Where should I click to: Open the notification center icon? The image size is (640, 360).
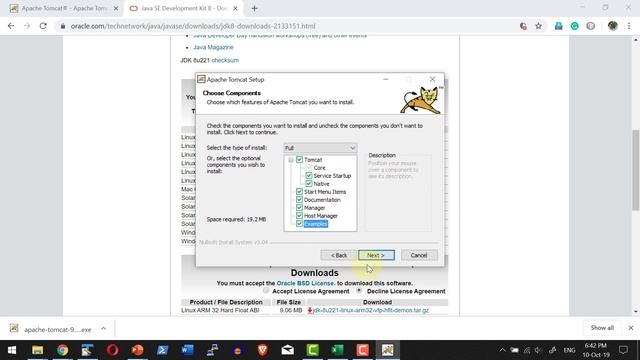(623, 350)
